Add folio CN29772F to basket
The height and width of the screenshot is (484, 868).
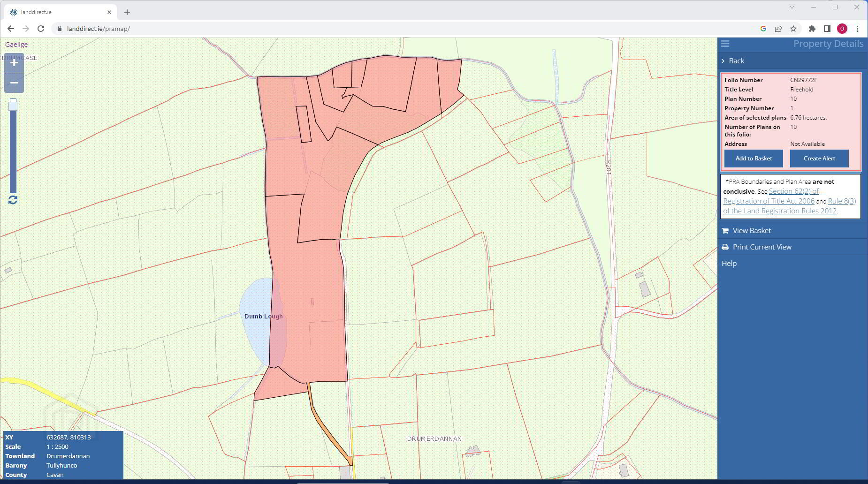(754, 159)
